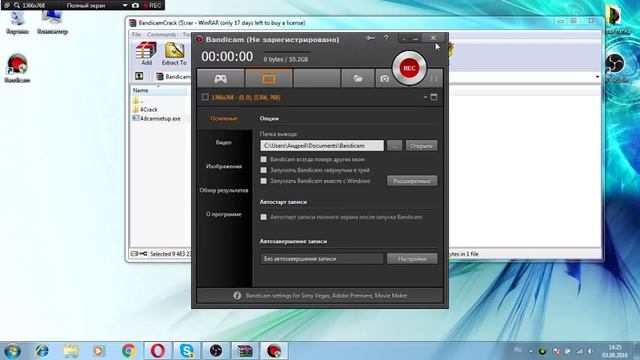Click the Настройки button for auto-complete recording
The height and width of the screenshot is (360, 640).
[x=412, y=259]
